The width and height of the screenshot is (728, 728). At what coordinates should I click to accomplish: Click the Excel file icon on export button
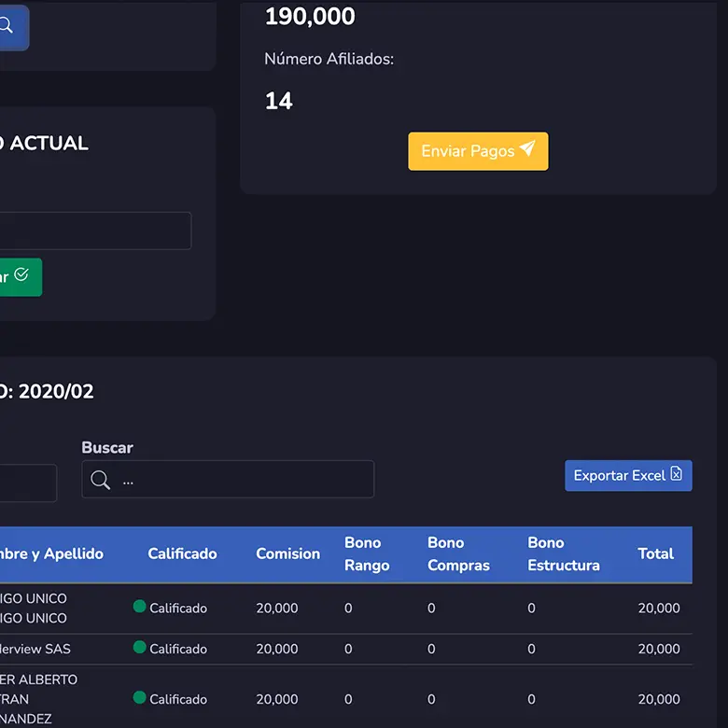(x=677, y=475)
